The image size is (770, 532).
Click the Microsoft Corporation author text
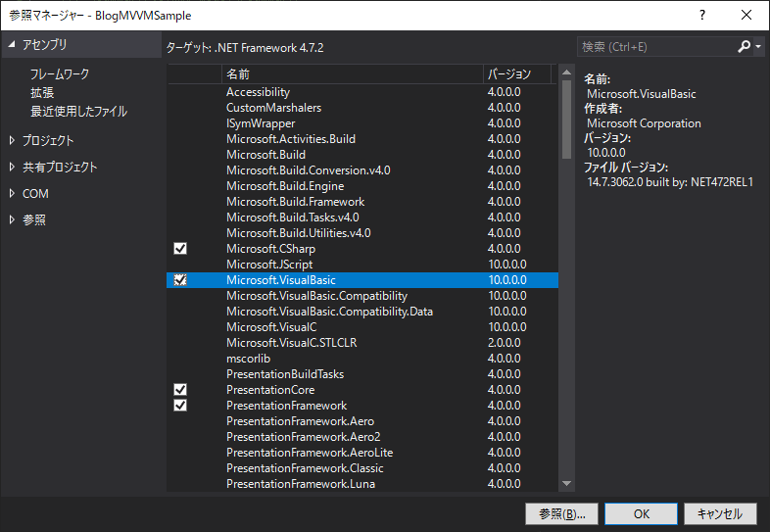pyautogui.click(x=644, y=123)
